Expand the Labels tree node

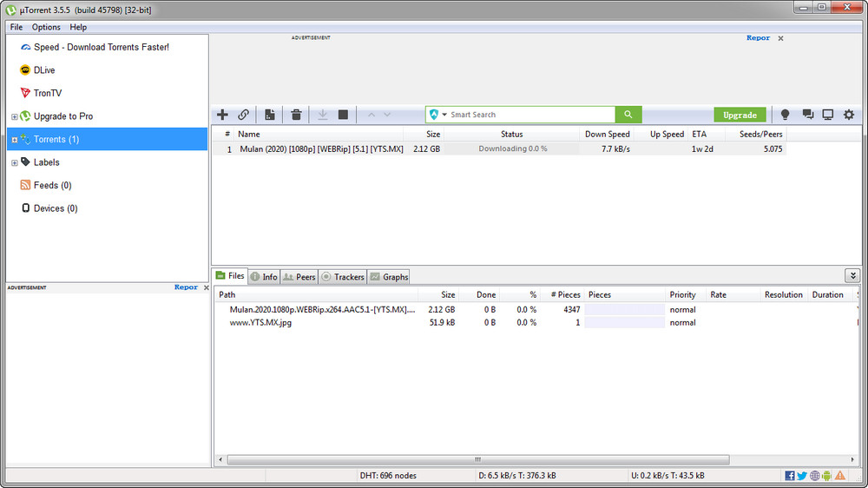(15, 163)
